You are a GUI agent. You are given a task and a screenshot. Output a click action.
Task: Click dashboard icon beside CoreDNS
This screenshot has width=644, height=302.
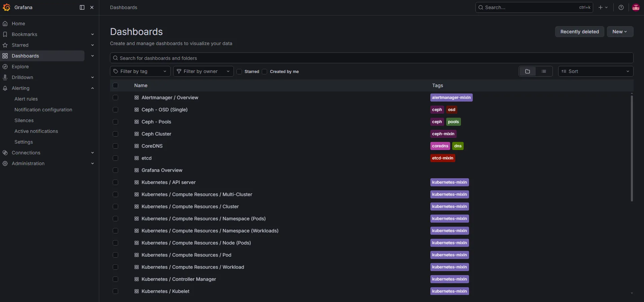tap(137, 146)
